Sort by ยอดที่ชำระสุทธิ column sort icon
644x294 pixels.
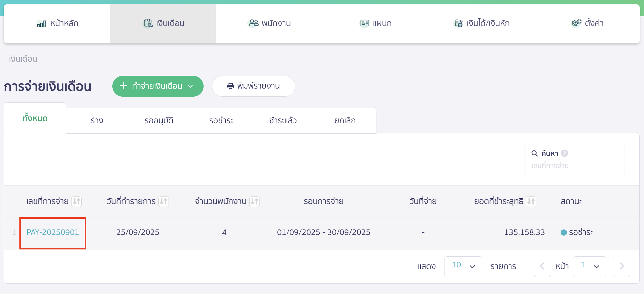[x=531, y=201]
